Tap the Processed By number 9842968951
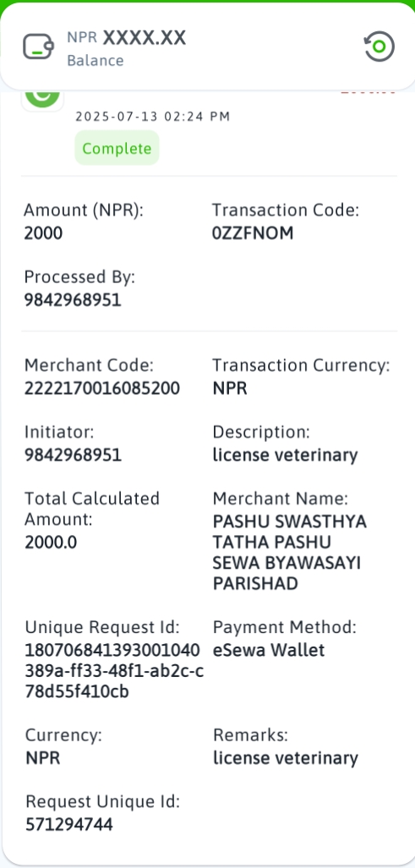The image size is (415, 868). (x=73, y=300)
